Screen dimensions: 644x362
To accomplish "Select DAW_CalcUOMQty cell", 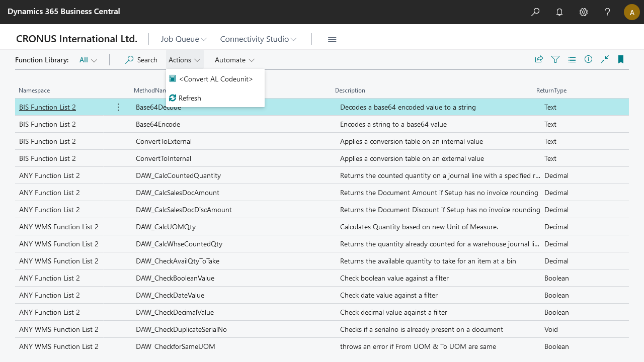I will tap(166, 227).
